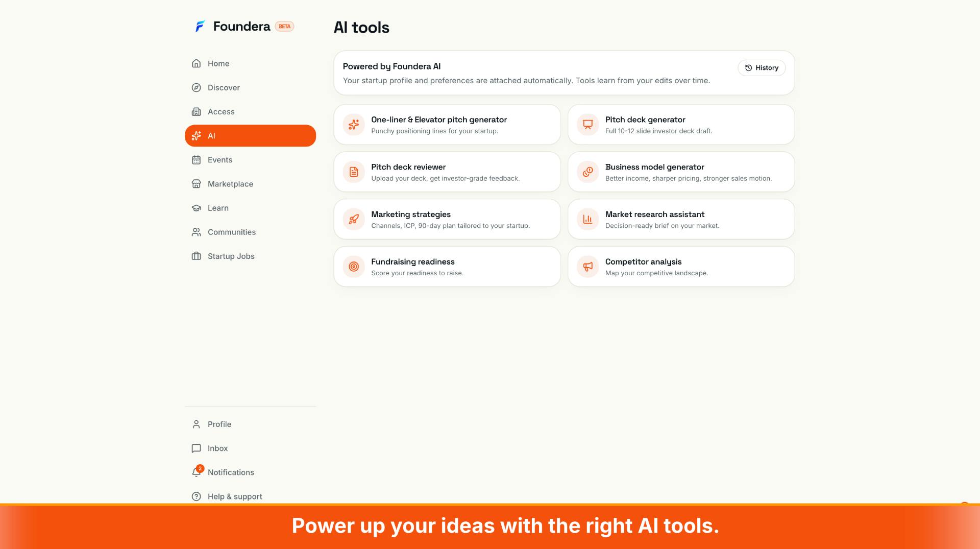Click the Foundera logo icon

(x=200, y=26)
